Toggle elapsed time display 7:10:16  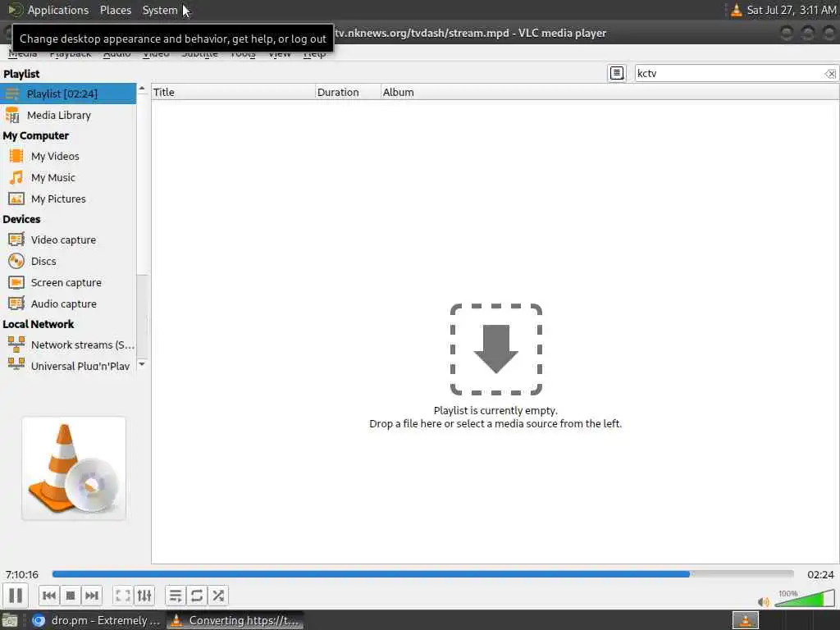coord(22,574)
